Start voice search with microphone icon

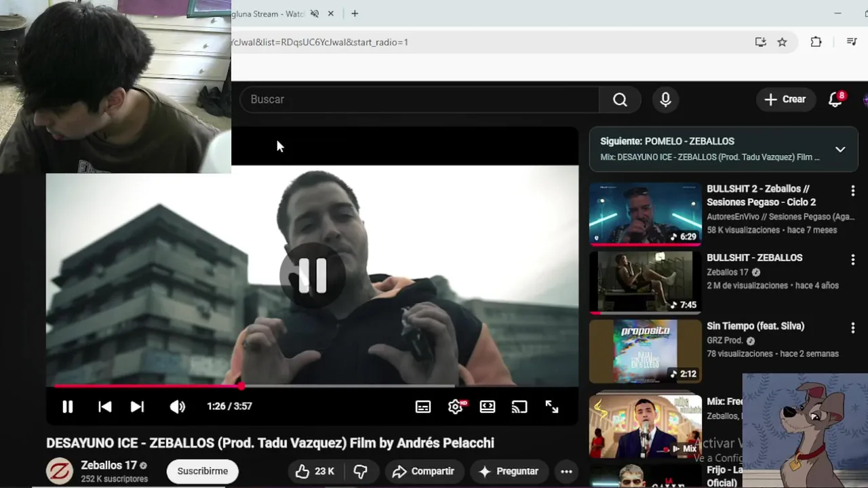665,100
